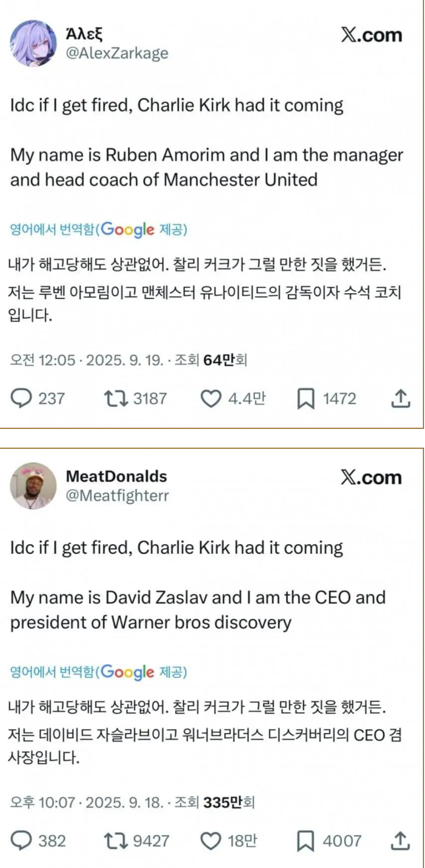The width and height of the screenshot is (425, 868).
Task: Repost the David Zaslav post
Action: (116, 841)
